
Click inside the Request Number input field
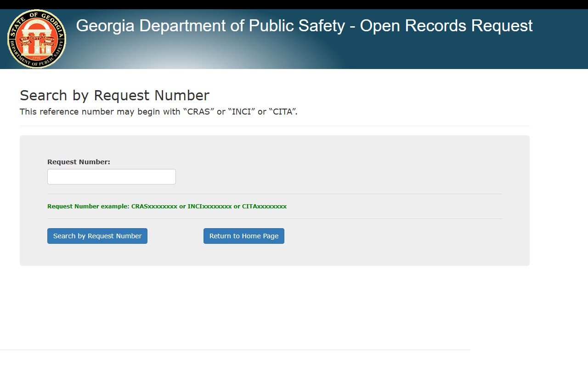111,177
